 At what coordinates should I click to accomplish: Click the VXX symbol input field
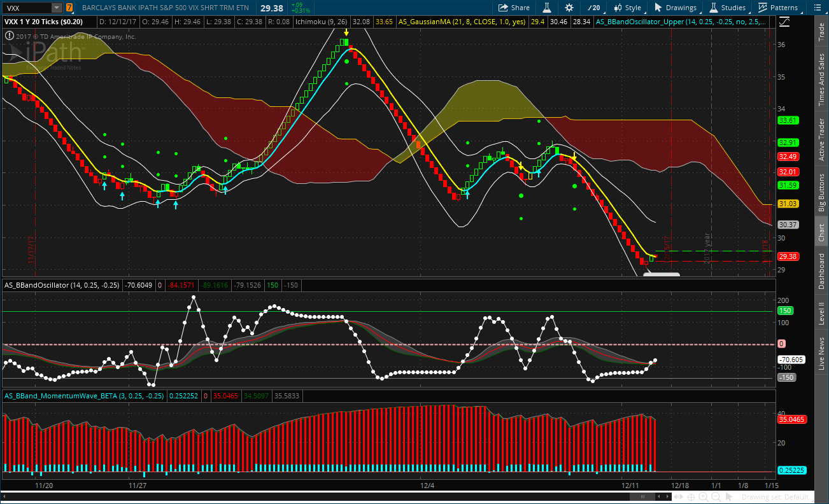click(x=27, y=8)
